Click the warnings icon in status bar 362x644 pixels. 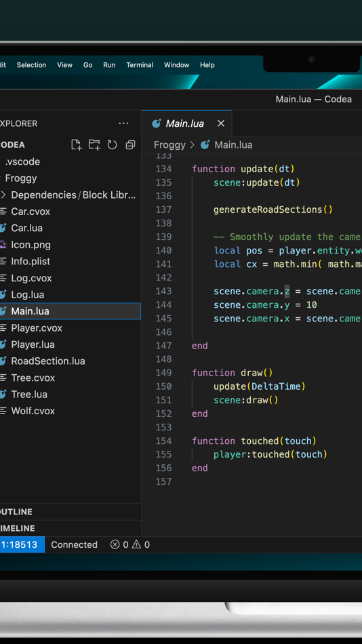(x=136, y=544)
